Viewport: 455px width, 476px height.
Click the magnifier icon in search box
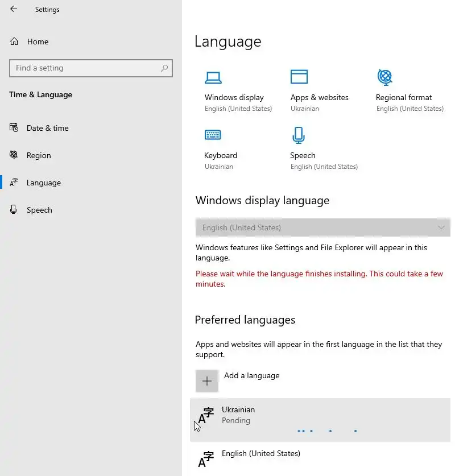(164, 68)
